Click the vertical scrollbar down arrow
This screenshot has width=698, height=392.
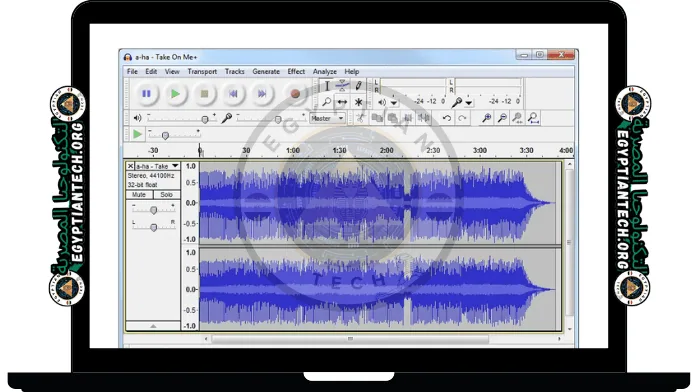pyautogui.click(x=570, y=329)
